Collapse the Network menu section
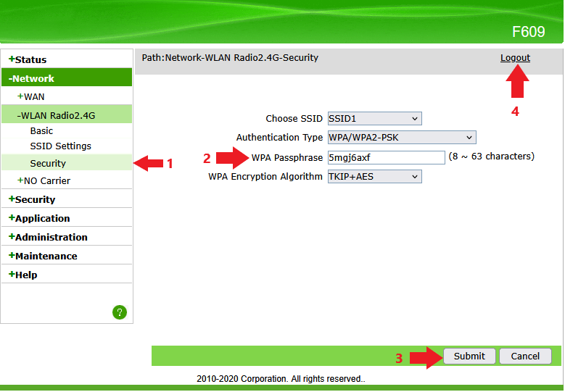Screen dimensions: 565x392 [x=31, y=78]
